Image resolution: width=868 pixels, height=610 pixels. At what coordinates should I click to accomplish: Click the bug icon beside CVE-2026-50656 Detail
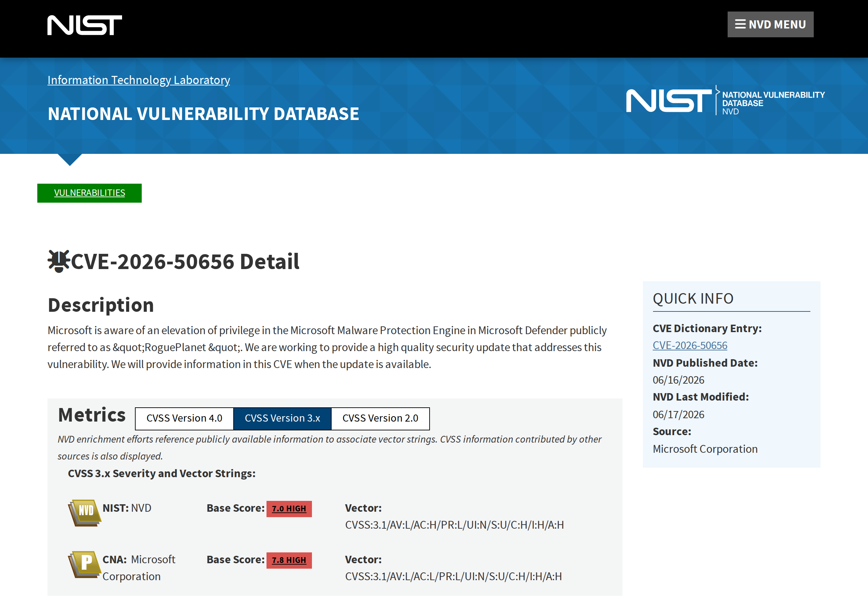(59, 261)
